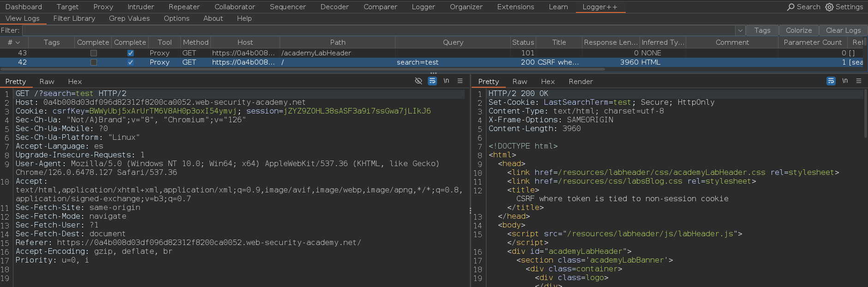Open the Burp Search tool

[803, 7]
